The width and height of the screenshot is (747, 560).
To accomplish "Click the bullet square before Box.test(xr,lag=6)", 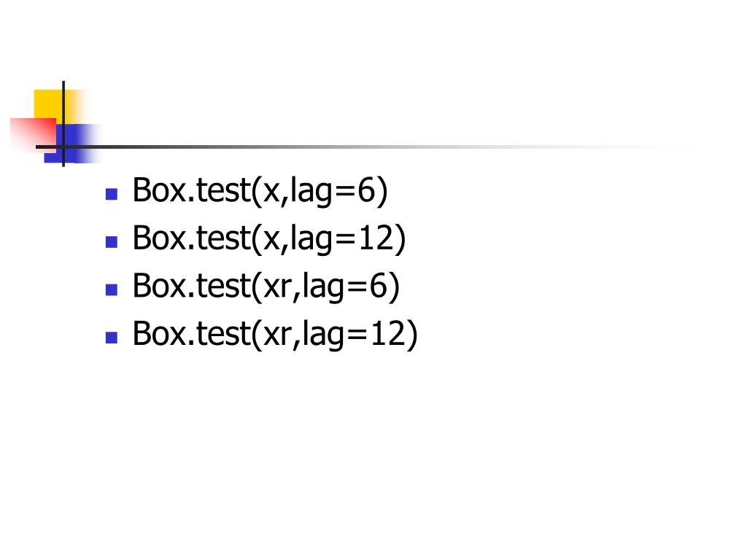I will [x=112, y=290].
